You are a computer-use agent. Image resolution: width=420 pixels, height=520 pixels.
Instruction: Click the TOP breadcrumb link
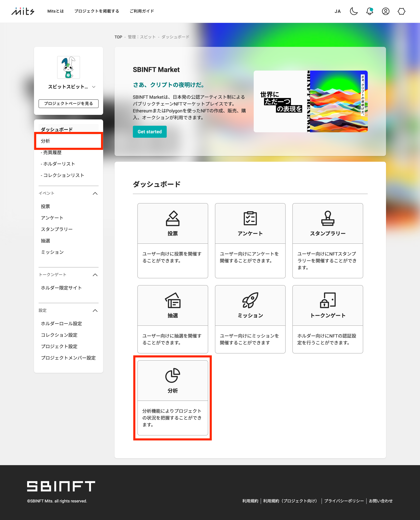pos(118,37)
